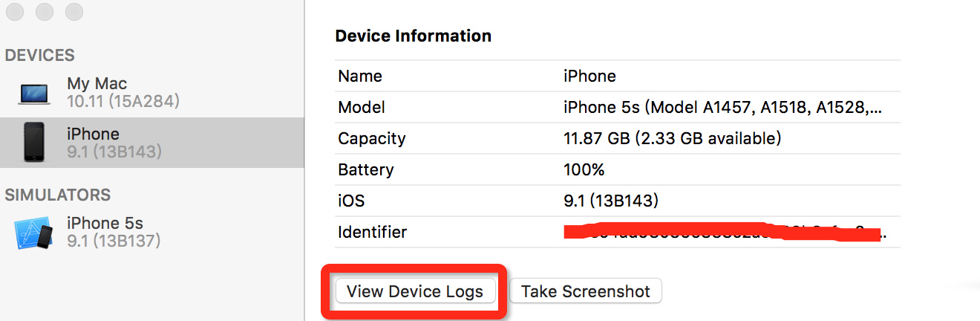Click the My Mac laptop icon
The width and height of the screenshot is (980, 321).
click(x=34, y=93)
